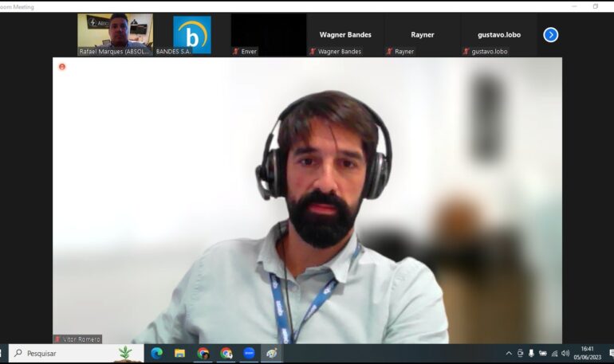Open the gustavo.lobo participant tile
Viewport: 614px width, 364px height.
(498, 35)
